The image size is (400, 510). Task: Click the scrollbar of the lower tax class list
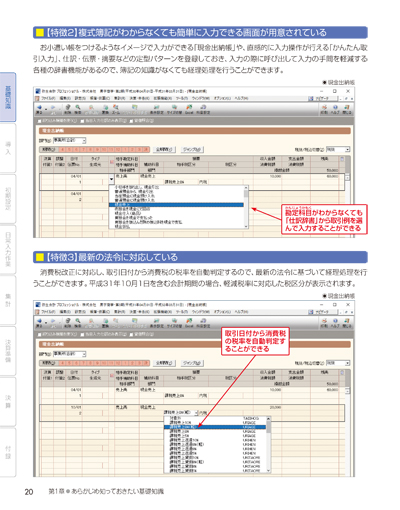pyautogui.click(x=269, y=444)
